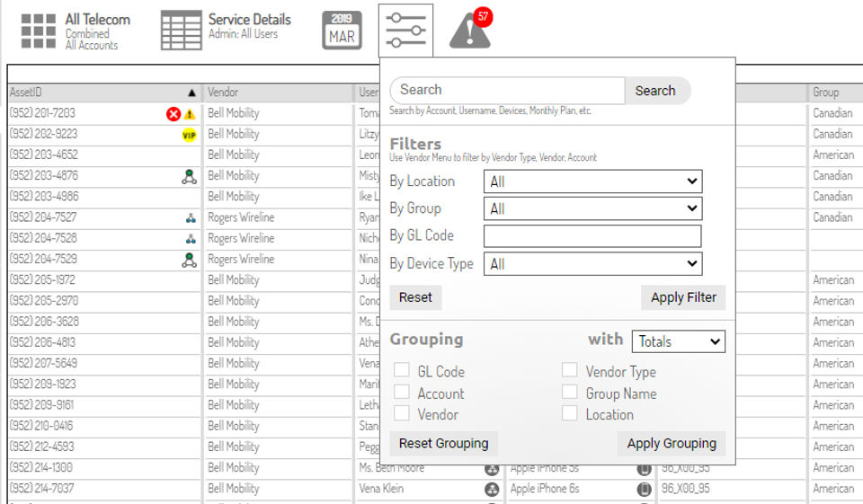Screen dimensions: 863x504
Task: Check the Vendor grouping checkbox
Action: (402, 413)
